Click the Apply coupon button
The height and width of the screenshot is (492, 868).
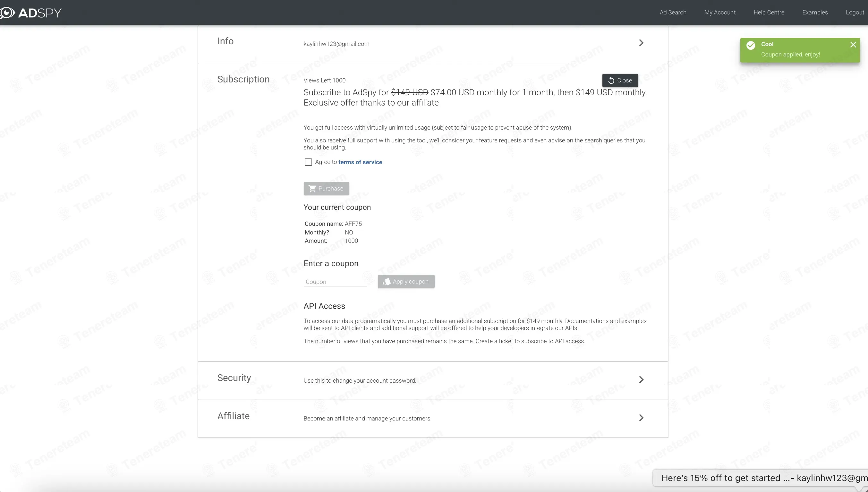click(406, 282)
